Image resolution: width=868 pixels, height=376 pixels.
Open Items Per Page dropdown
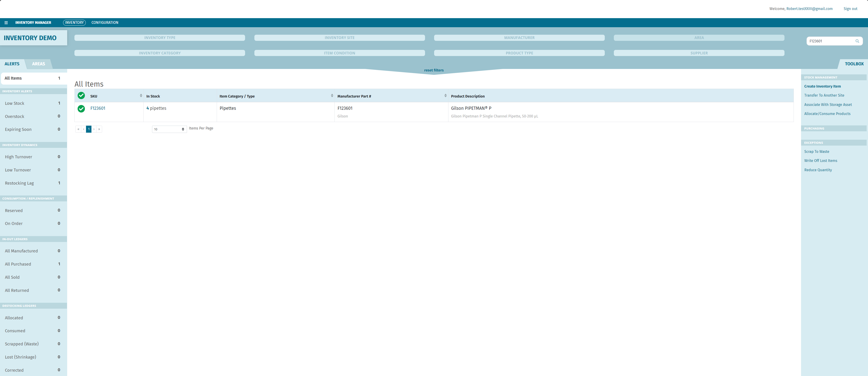169,129
